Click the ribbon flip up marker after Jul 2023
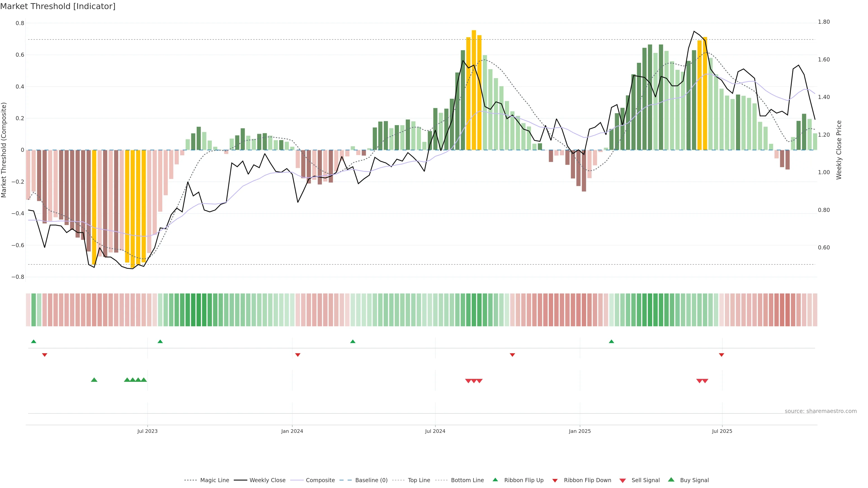Screen dimensions: 868x488 [x=160, y=342]
